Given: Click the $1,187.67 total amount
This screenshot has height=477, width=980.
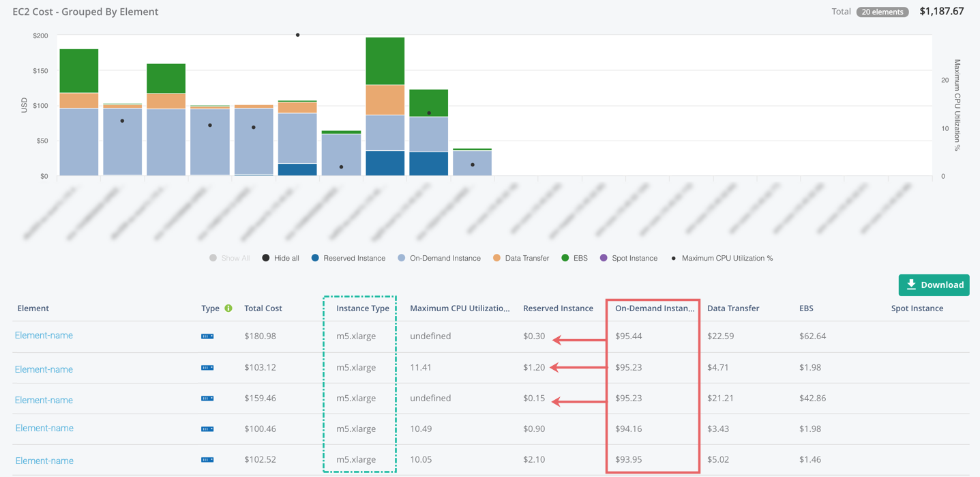Looking at the screenshot, I should pyautogui.click(x=942, y=11).
